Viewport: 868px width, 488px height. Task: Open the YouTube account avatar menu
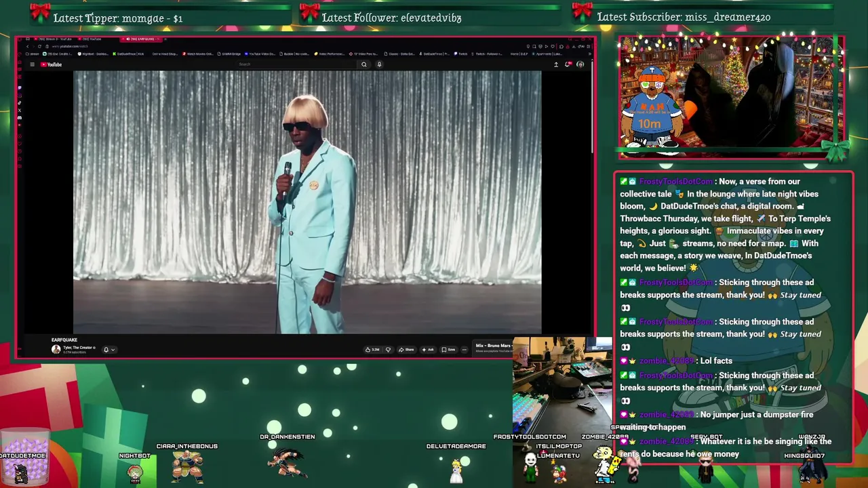(580, 64)
